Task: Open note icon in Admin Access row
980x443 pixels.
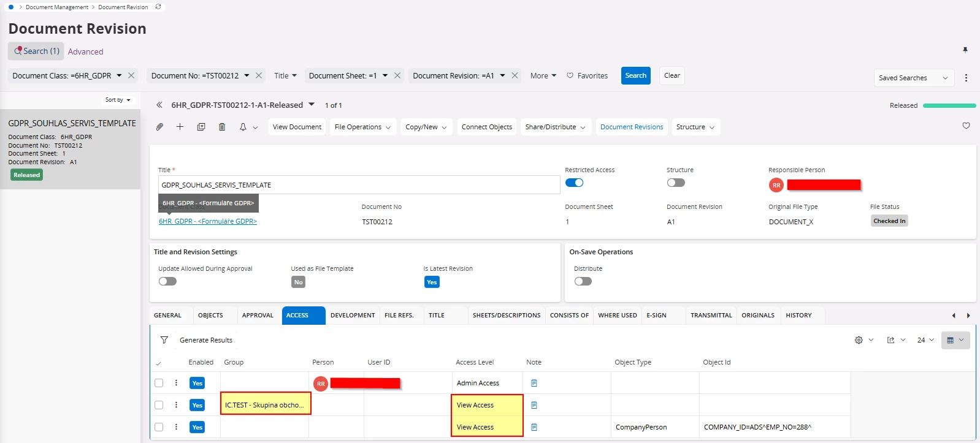Action: [534, 383]
